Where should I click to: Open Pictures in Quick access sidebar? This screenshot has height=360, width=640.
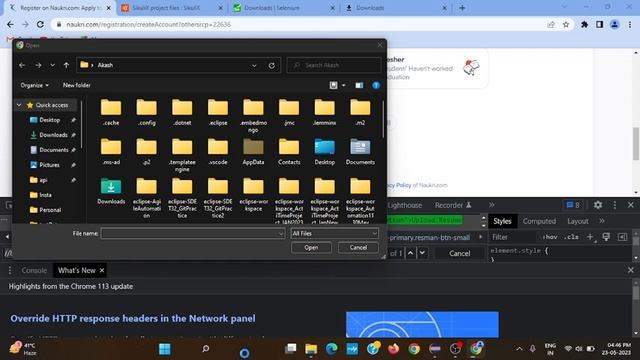(49, 165)
